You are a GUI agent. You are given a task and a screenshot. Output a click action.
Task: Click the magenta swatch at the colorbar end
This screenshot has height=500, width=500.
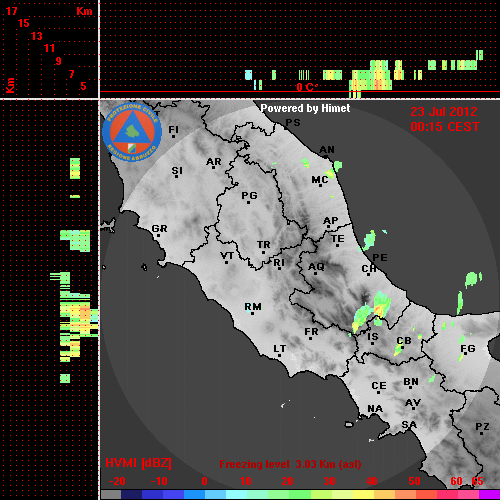pyautogui.click(x=489, y=494)
